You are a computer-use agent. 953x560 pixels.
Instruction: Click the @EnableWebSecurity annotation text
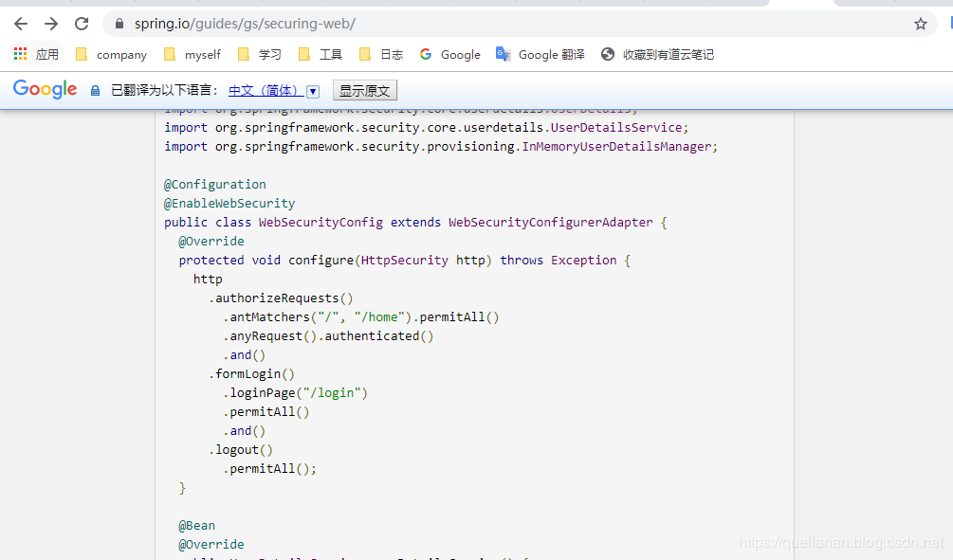coord(229,203)
